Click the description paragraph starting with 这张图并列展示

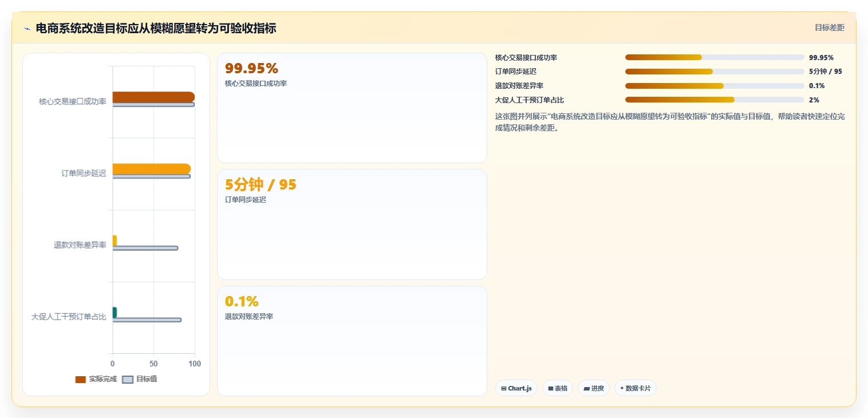tap(670, 122)
